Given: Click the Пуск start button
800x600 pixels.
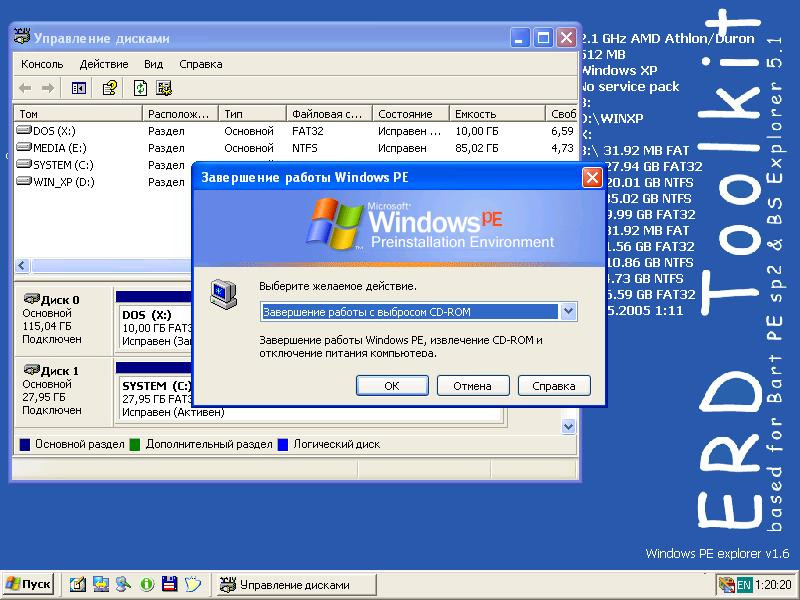Looking at the screenshot, I should tap(29, 584).
